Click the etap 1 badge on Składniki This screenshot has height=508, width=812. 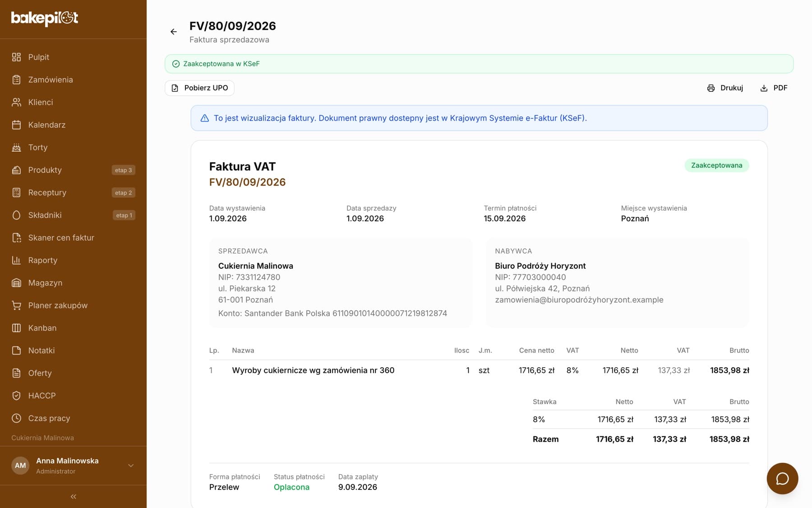pyautogui.click(x=124, y=215)
